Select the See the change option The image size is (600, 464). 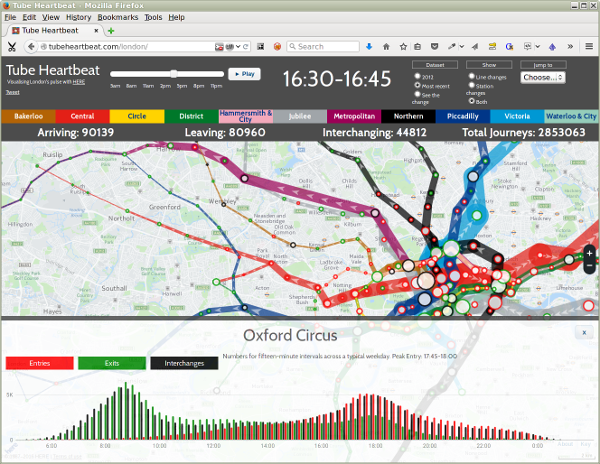click(417, 94)
